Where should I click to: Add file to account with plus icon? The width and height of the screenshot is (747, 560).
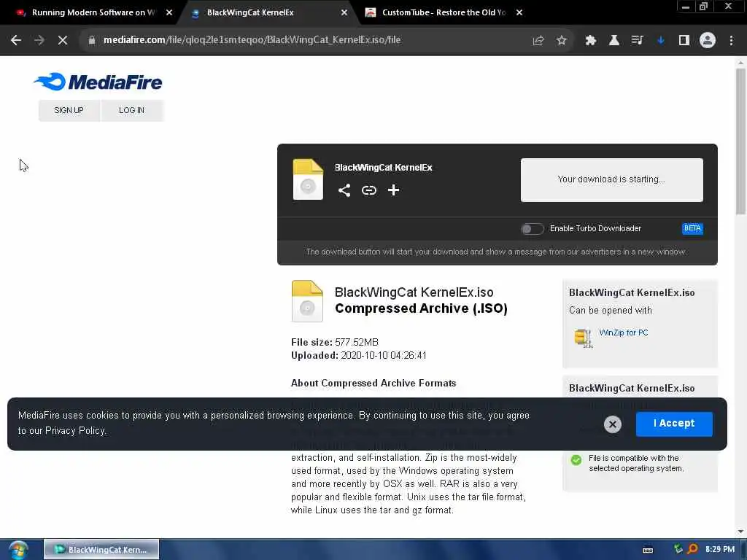[393, 190]
